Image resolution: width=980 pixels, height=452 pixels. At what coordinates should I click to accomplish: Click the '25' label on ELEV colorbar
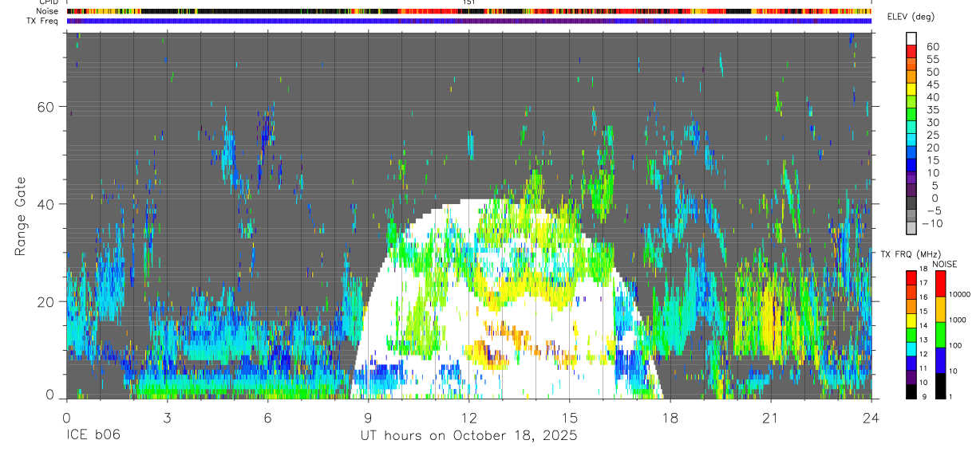[931, 136]
